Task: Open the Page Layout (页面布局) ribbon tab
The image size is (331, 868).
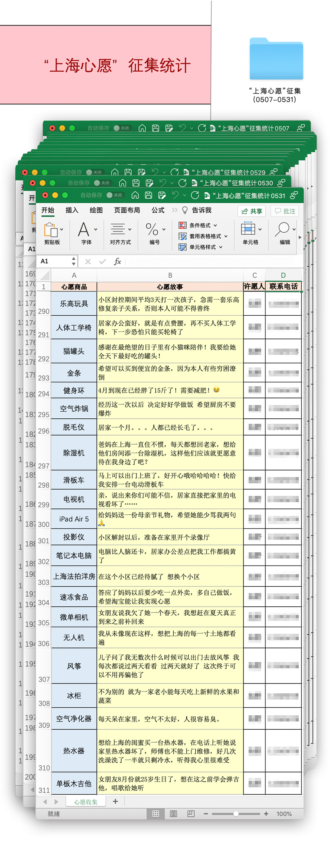Action: tap(127, 210)
